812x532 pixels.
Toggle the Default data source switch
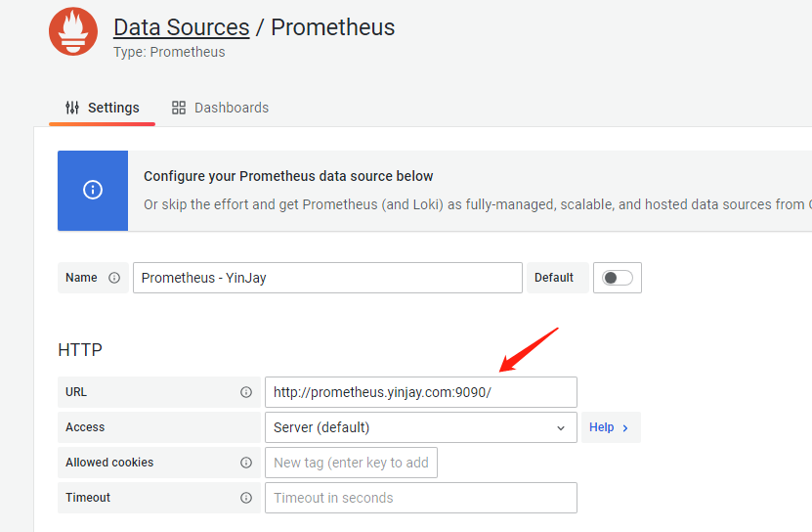[618, 278]
